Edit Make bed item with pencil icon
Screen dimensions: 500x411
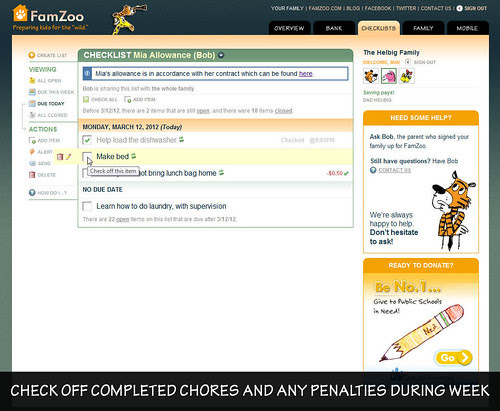coord(68,156)
